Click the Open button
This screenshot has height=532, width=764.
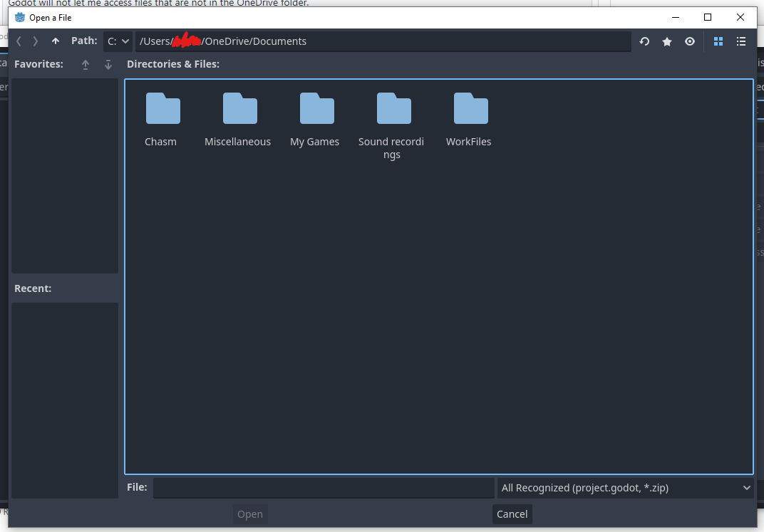[x=249, y=513]
